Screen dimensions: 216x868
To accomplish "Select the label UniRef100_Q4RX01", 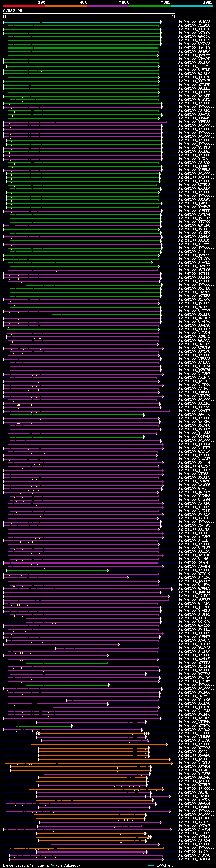I will pos(194,159).
